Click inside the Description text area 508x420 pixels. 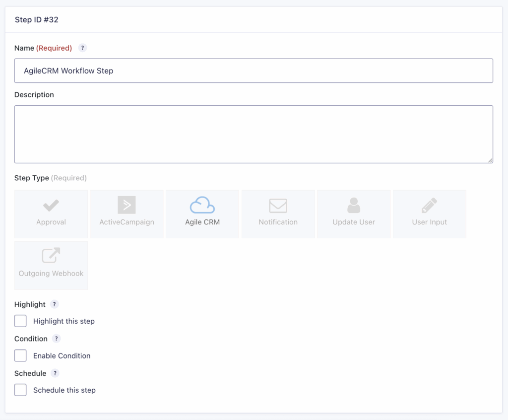[x=254, y=133]
